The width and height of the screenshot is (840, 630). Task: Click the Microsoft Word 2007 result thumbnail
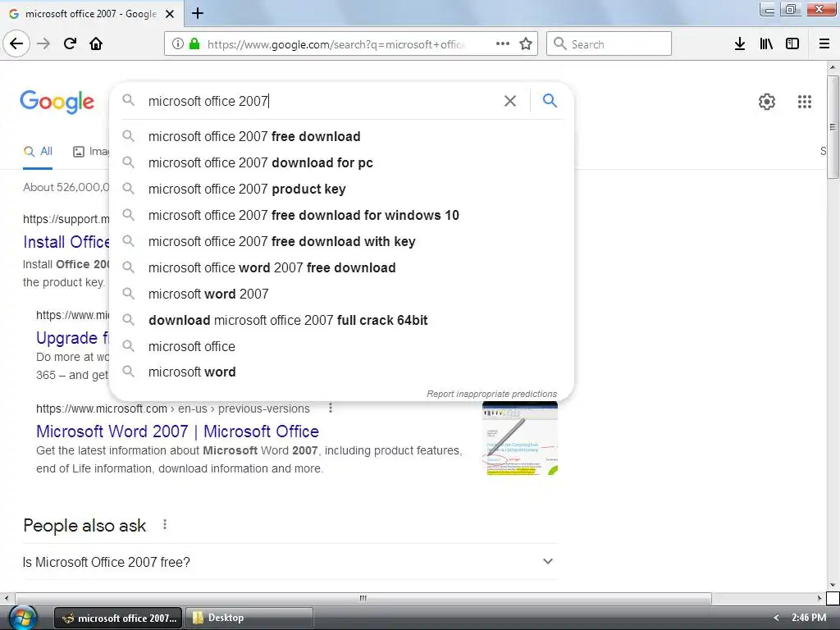point(519,439)
